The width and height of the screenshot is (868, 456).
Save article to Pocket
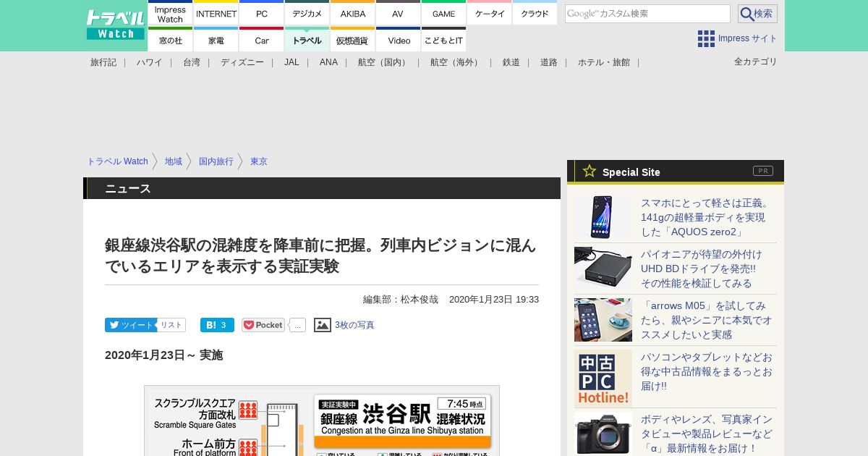263,325
